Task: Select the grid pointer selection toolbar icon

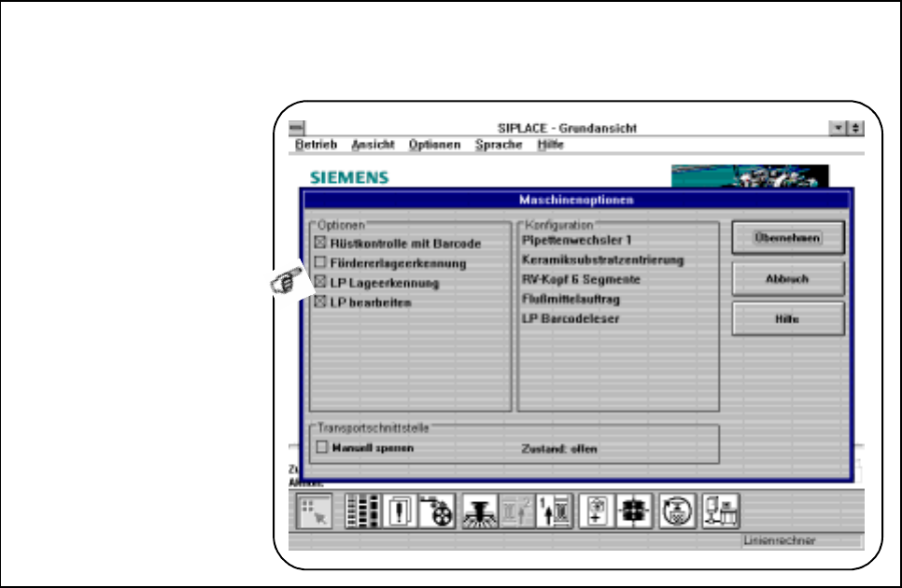Action: click(314, 511)
